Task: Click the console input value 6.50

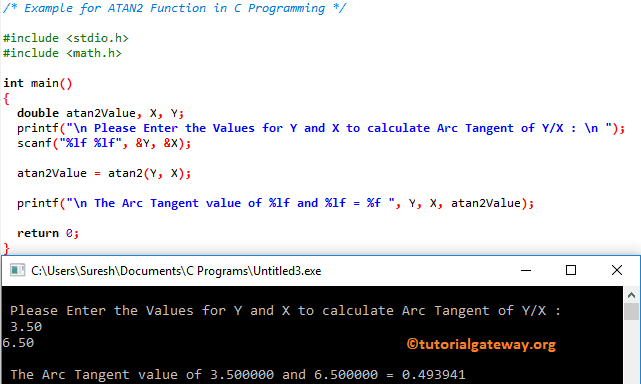Action: pos(18,342)
